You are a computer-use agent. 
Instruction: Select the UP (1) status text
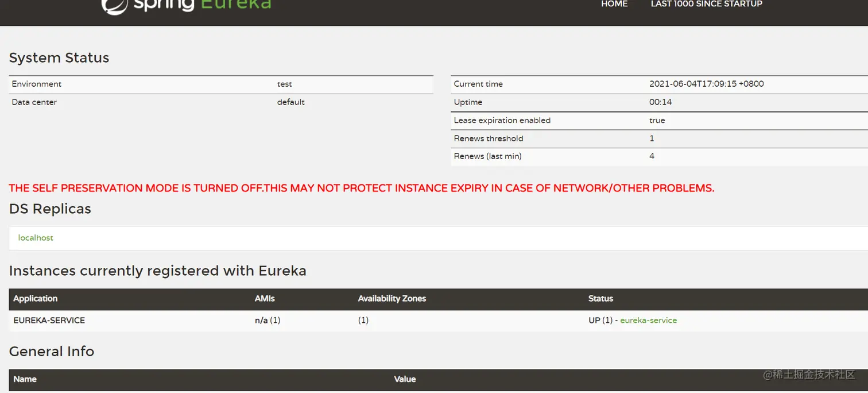click(600, 321)
